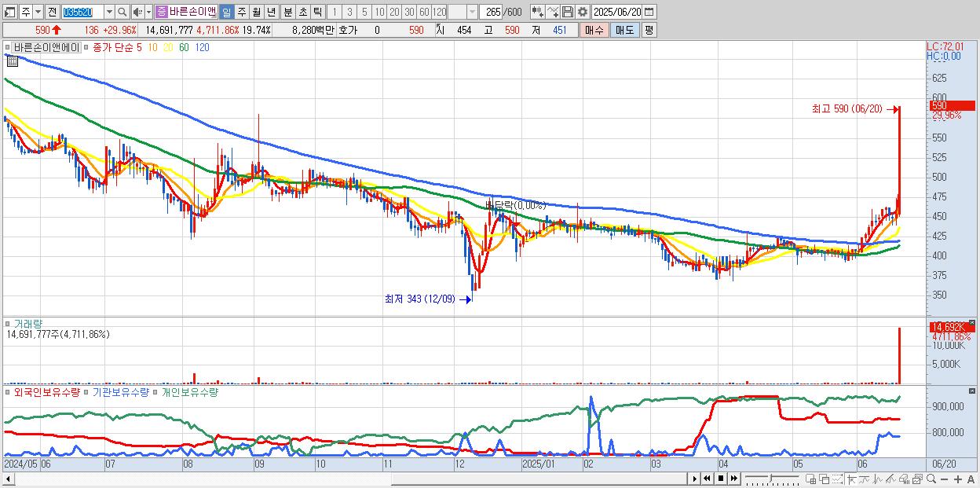This screenshot has height=488, width=980.
Task: Click the split chart window icon
Action: click(811, 479)
